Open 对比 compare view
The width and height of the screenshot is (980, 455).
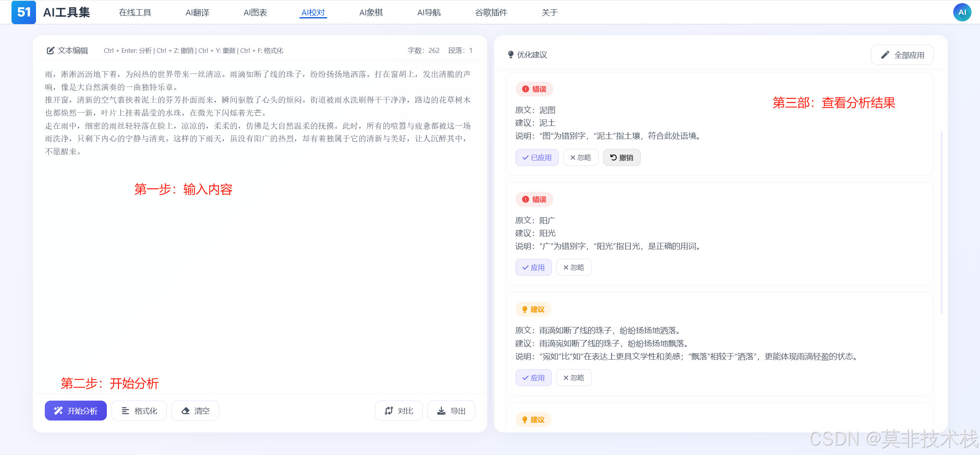399,411
